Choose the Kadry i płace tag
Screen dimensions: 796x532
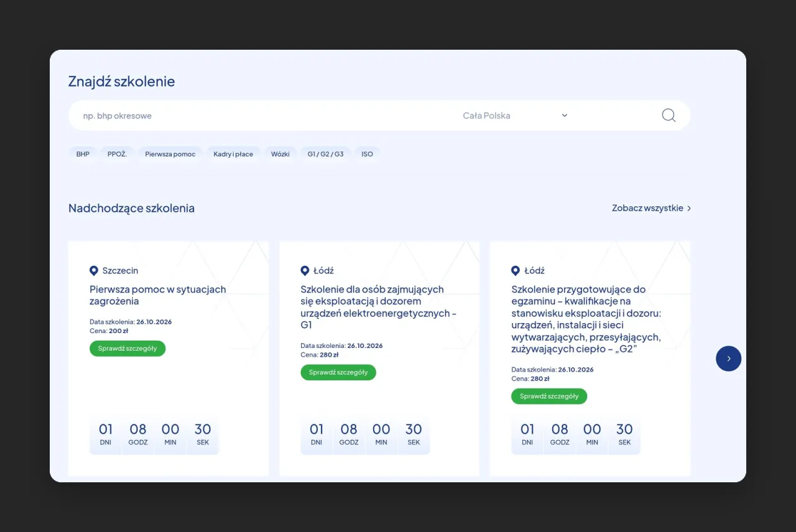pyautogui.click(x=233, y=154)
